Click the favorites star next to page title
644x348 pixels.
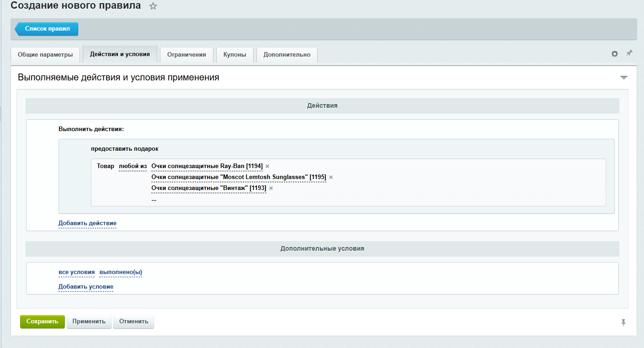coord(153,6)
